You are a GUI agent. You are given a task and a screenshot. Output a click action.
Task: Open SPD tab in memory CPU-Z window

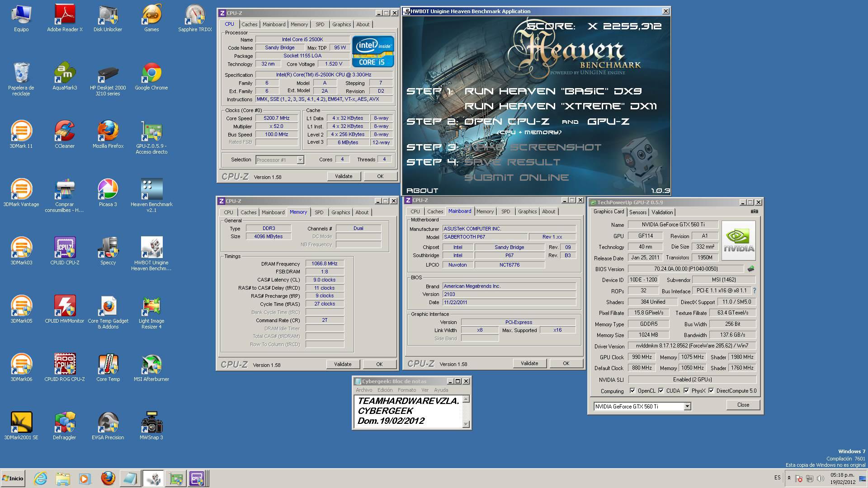tap(319, 212)
